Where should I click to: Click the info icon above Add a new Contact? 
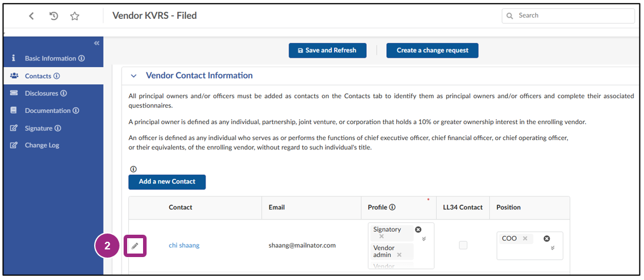(x=133, y=169)
